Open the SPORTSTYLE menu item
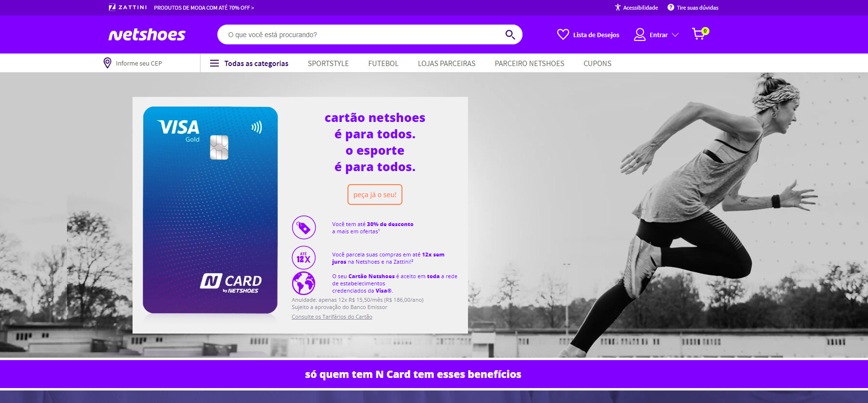This screenshot has height=403, width=868. pos(328,64)
